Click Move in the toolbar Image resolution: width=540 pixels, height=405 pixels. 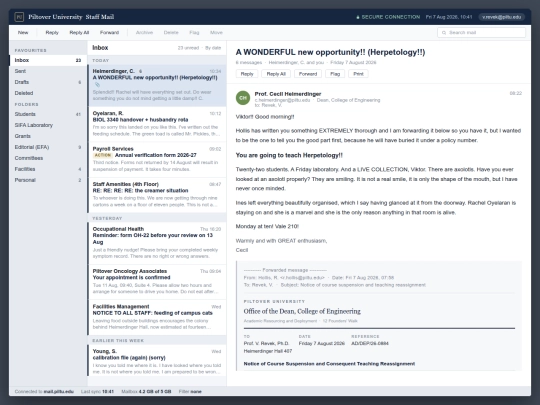tap(216, 33)
